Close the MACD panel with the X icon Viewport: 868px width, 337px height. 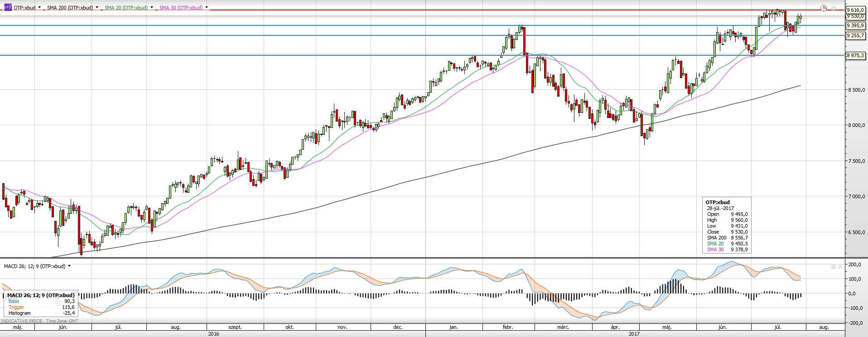pos(840,267)
